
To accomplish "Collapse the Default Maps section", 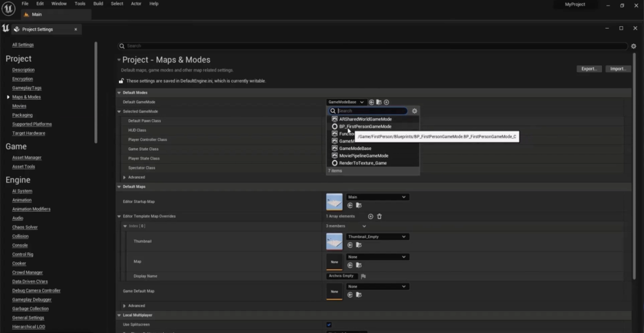I will point(119,187).
